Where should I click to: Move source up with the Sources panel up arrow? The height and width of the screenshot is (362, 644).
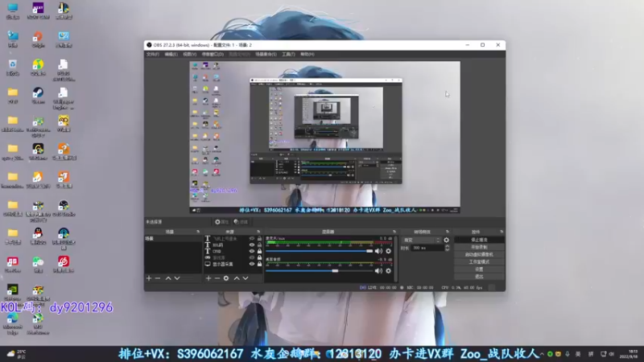point(237,278)
